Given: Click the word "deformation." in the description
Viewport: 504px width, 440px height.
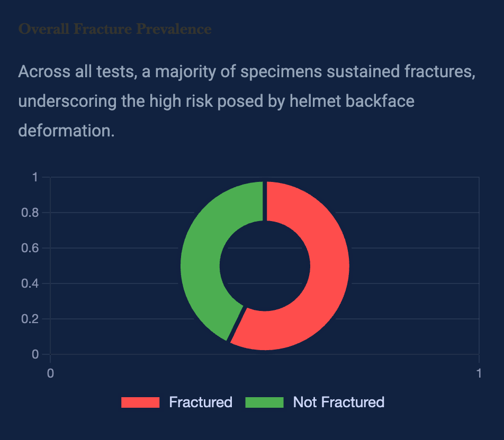Looking at the screenshot, I should (x=66, y=130).
